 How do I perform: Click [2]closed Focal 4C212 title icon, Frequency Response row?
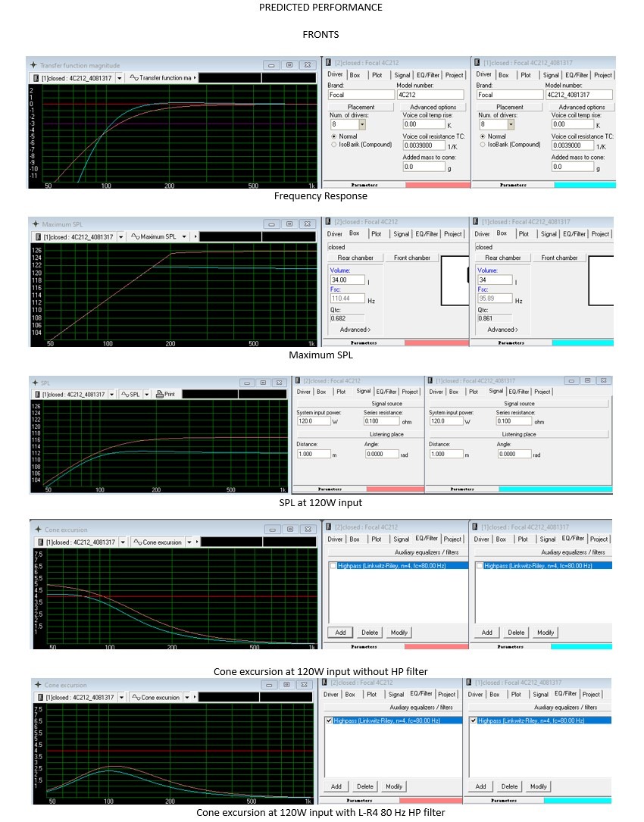pos(328,62)
